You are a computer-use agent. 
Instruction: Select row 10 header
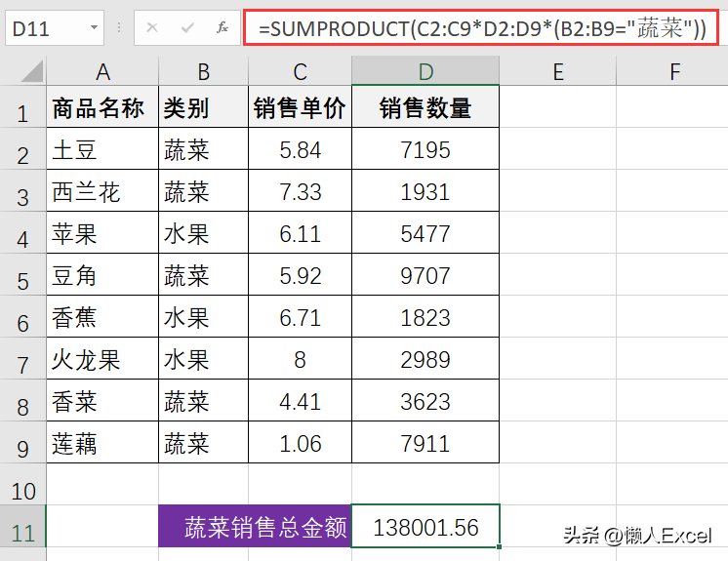click(22, 485)
